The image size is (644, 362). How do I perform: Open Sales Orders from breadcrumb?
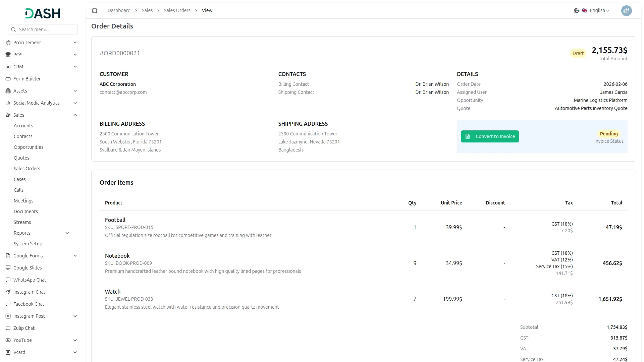(177, 10)
